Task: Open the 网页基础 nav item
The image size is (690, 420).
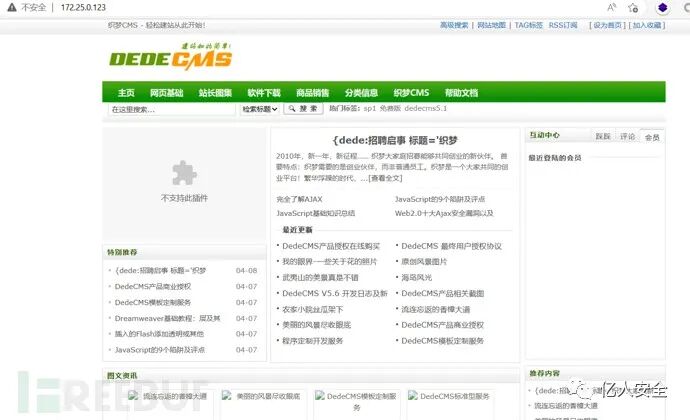Action: click(166, 93)
